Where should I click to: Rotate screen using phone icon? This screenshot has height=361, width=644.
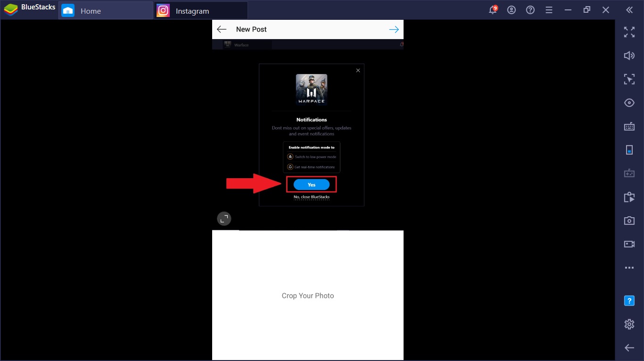tap(629, 150)
